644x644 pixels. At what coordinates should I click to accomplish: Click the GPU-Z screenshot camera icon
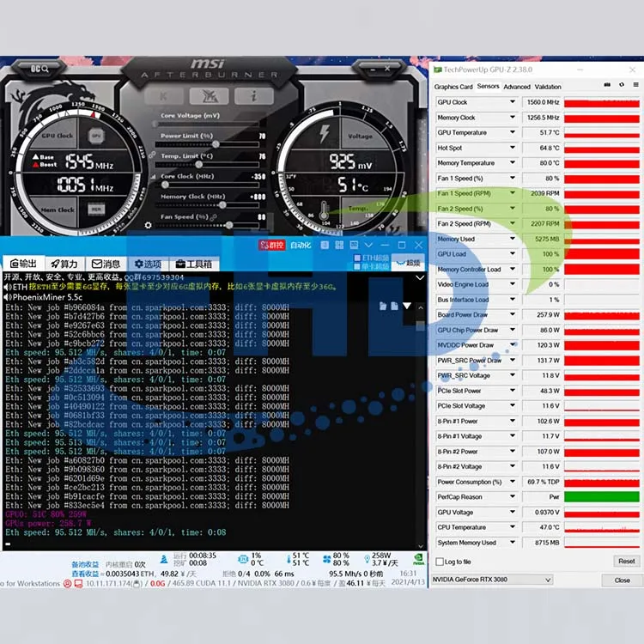click(x=608, y=86)
